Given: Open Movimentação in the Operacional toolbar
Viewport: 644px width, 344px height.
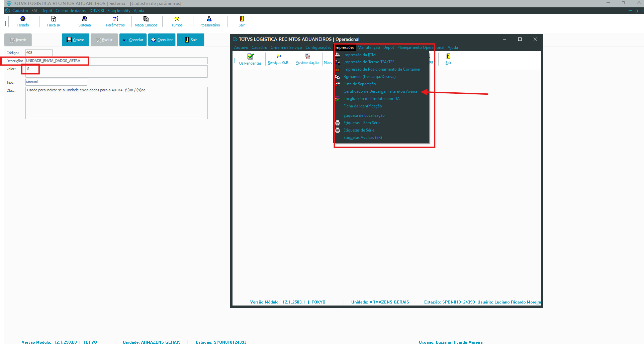Looking at the screenshot, I should (307, 59).
